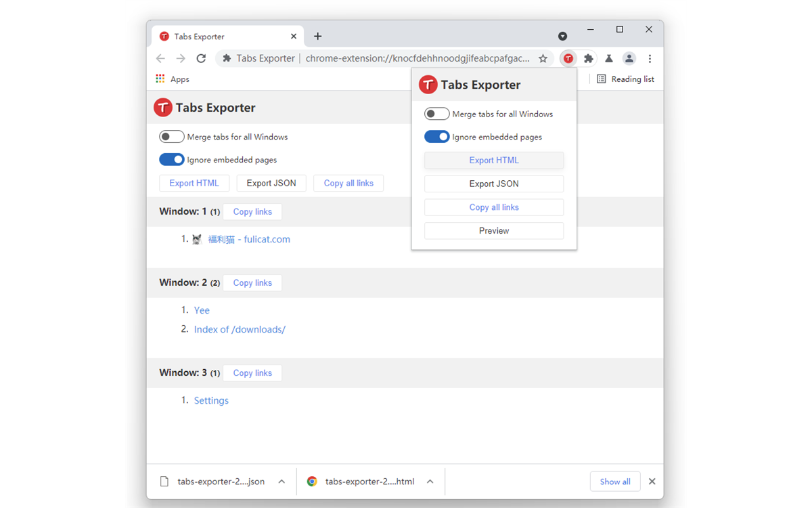
Task: Click the Chrome icon on the html download
Action: [x=312, y=482]
